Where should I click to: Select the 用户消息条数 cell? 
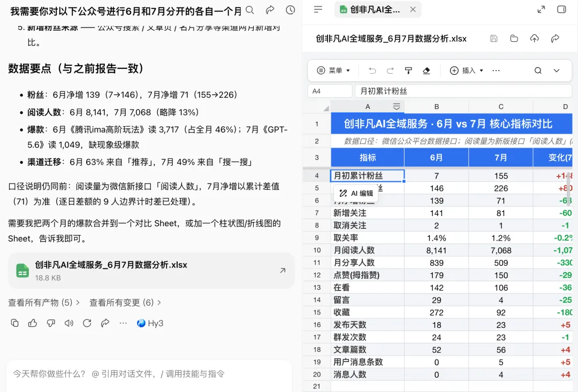tap(368, 362)
